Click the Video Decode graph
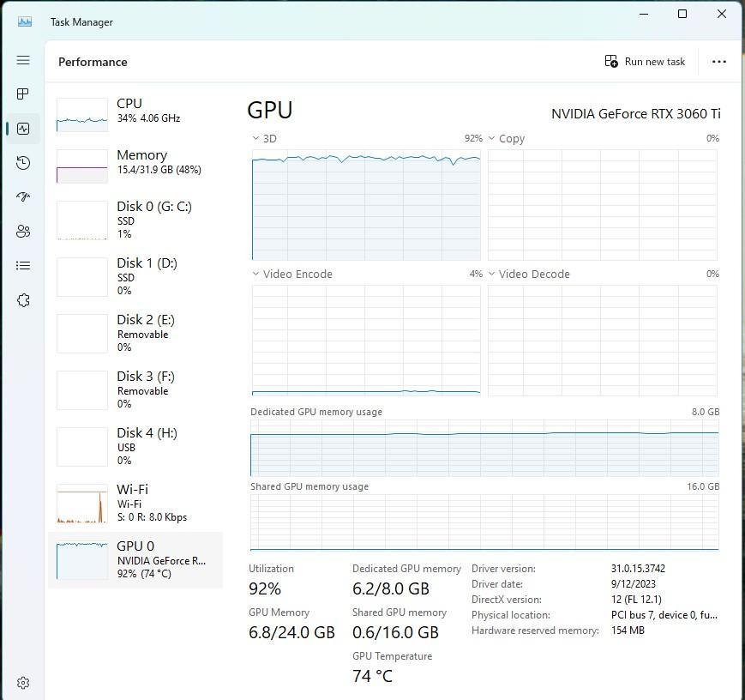 pyautogui.click(x=603, y=341)
